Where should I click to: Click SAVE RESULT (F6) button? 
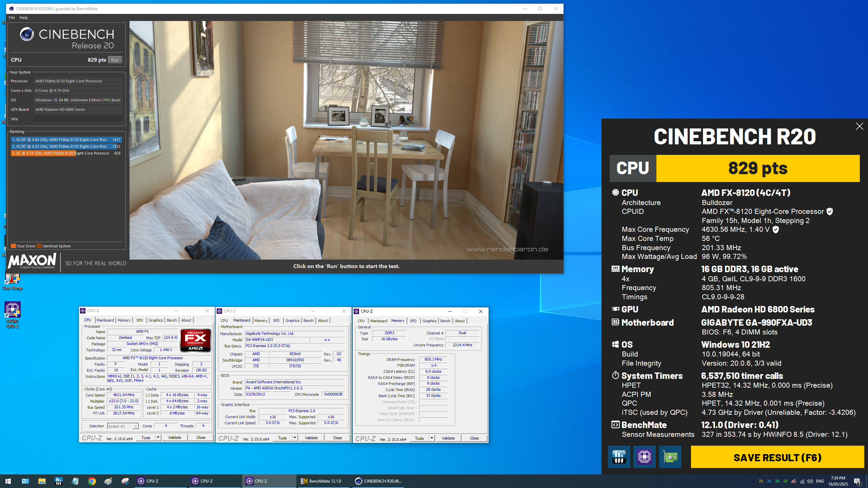pos(777,457)
